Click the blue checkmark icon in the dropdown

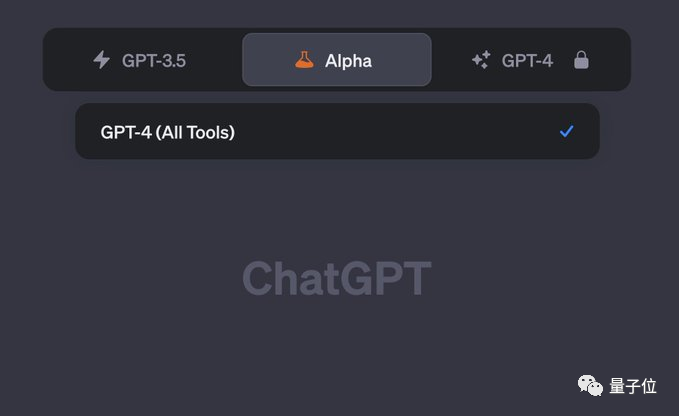point(567,131)
